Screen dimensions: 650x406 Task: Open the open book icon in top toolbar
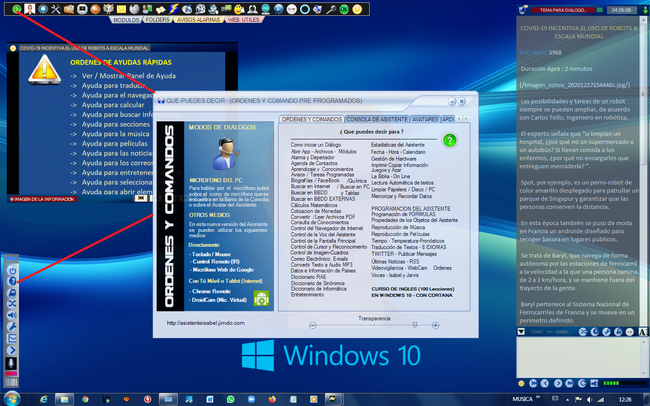tap(160, 10)
